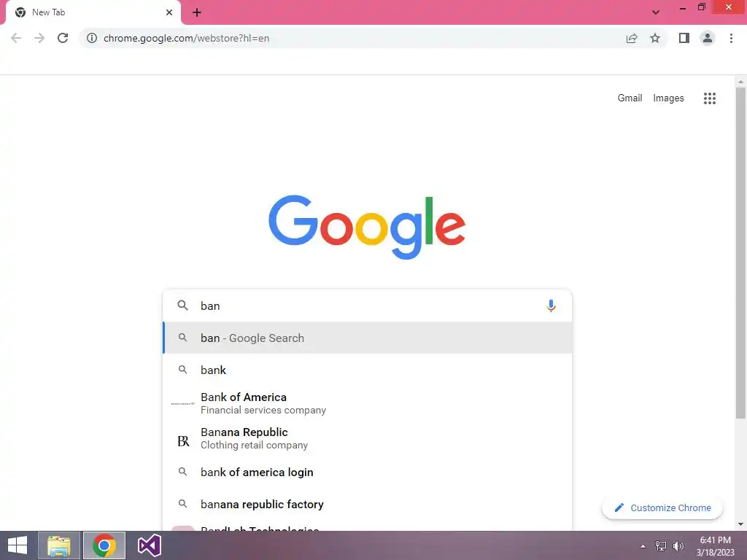Open the network tray icon
Screen dimensions: 747x560
[661, 546]
